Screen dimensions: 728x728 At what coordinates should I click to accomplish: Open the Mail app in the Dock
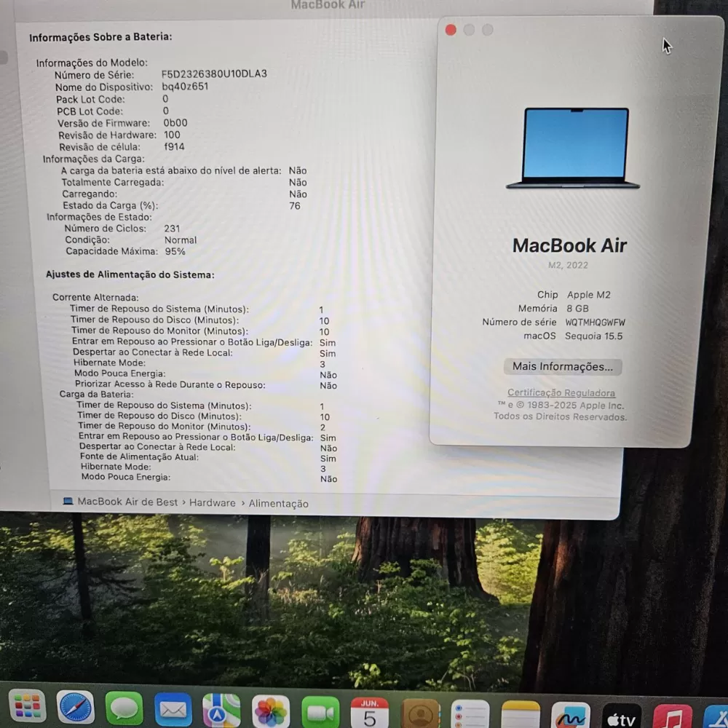[173, 710]
